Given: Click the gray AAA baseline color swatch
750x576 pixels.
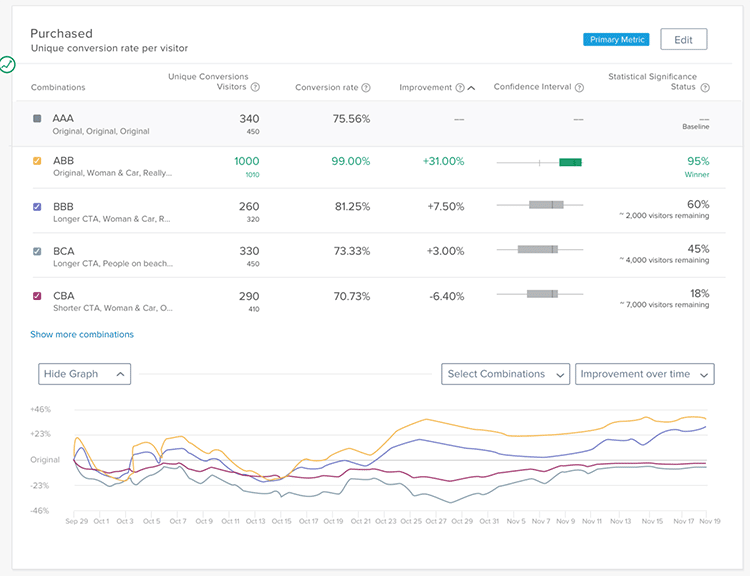Looking at the screenshot, I should tap(37, 118).
